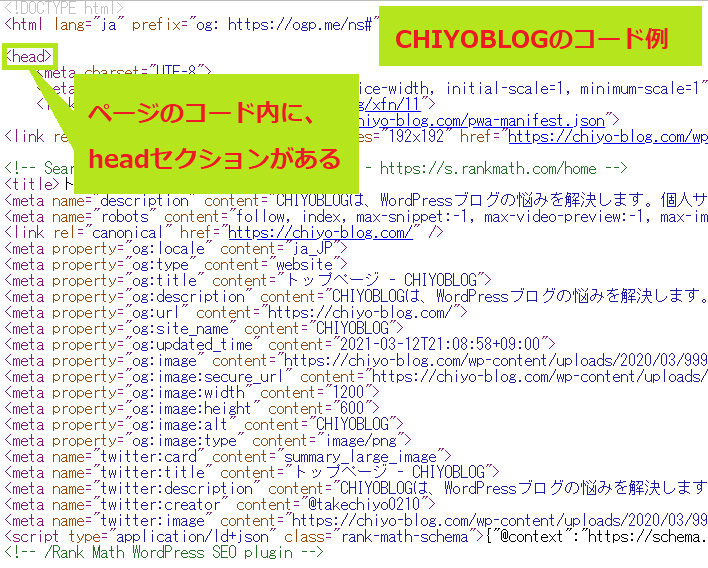The image size is (708, 568).
Task: Click the rank-math-schema script line
Action: 356,536
